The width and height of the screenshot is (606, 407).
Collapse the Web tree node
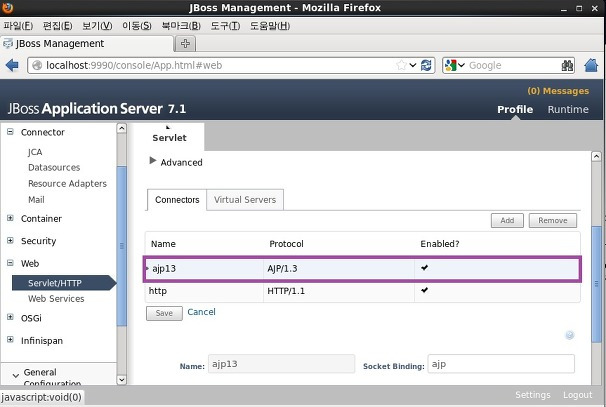(10, 263)
